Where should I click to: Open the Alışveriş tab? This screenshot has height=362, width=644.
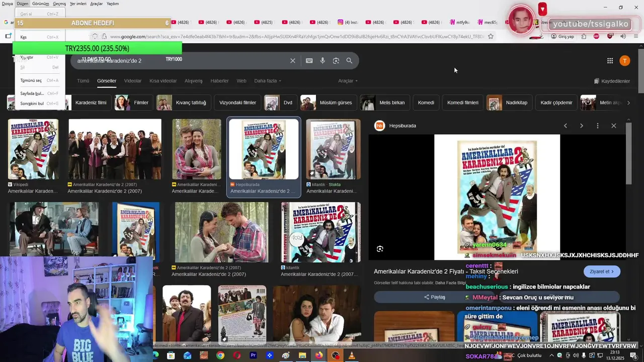click(x=193, y=81)
